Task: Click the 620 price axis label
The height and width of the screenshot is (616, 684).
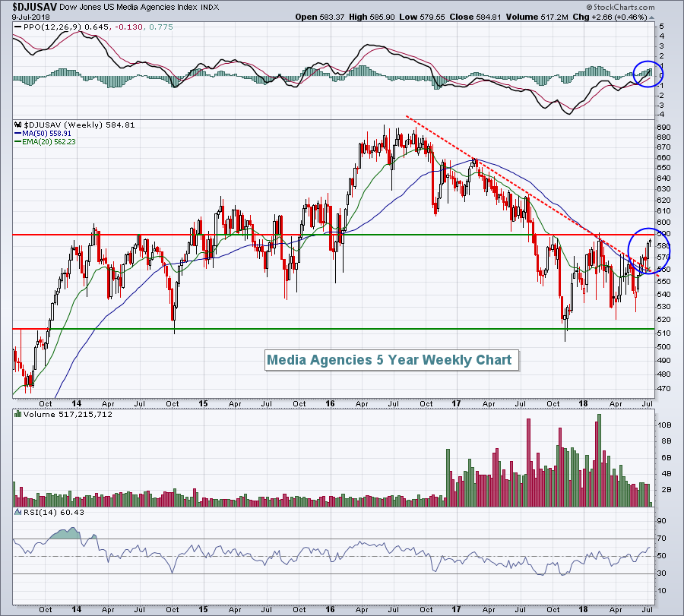Action: point(663,200)
